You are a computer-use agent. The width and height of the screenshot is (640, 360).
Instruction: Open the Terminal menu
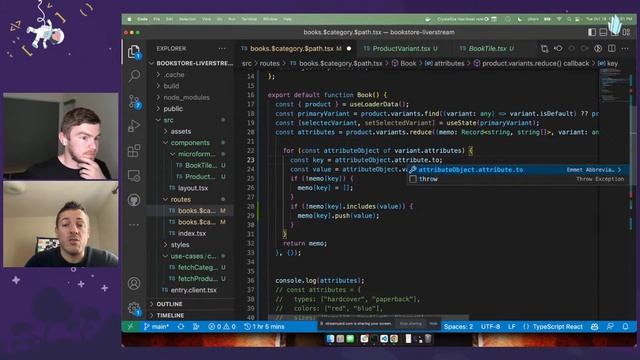pos(249,19)
